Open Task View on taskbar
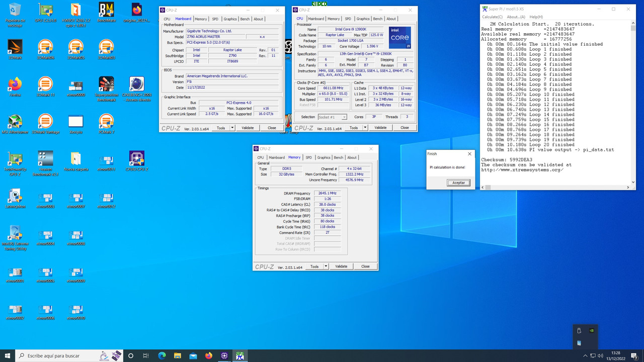The width and height of the screenshot is (644, 362). 146,355
